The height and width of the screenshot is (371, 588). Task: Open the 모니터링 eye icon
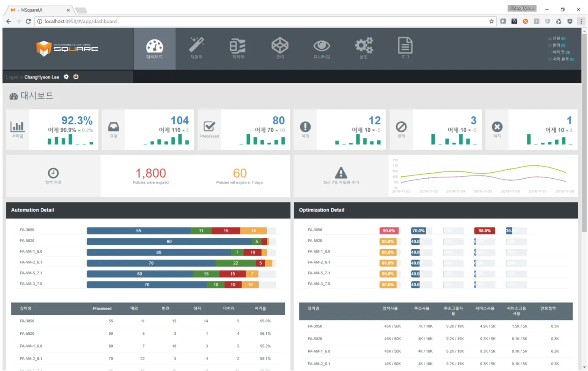(x=322, y=48)
